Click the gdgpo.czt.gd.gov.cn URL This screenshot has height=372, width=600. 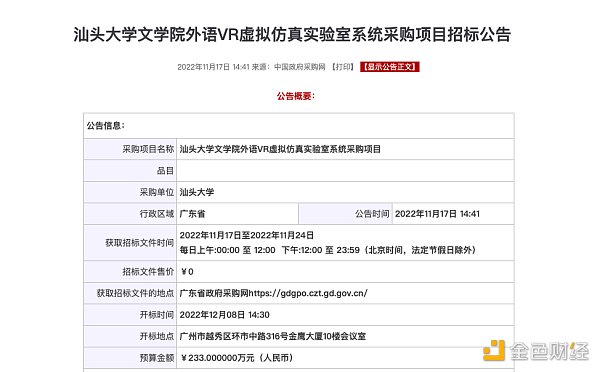(308, 293)
